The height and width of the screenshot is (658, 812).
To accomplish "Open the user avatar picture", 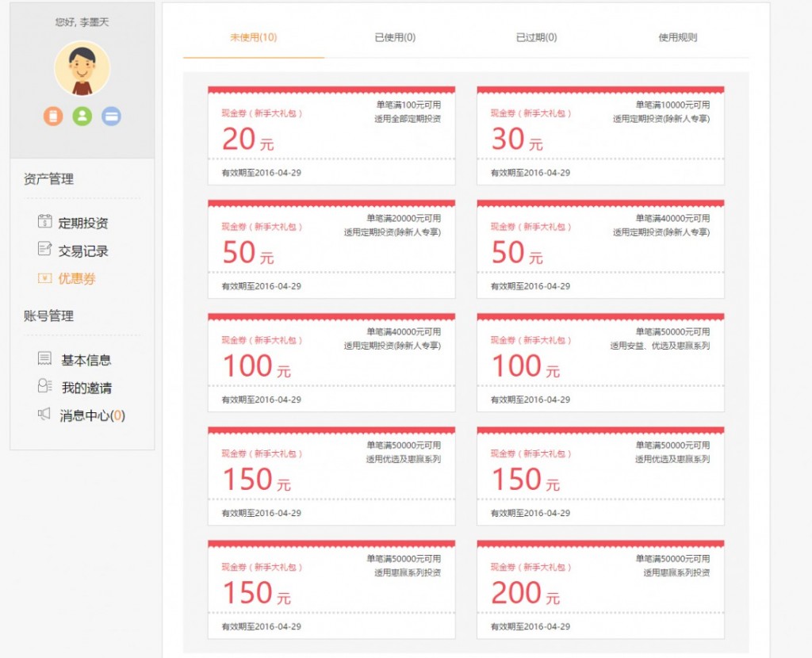I will coord(82,70).
